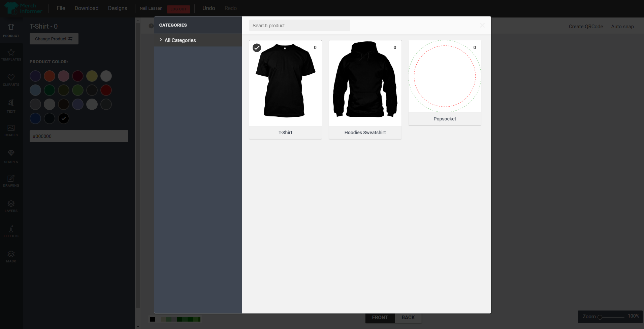This screenshot has height=329, width=644.
Task: Select the Shapes tool
Action: [x=11, y=156]
